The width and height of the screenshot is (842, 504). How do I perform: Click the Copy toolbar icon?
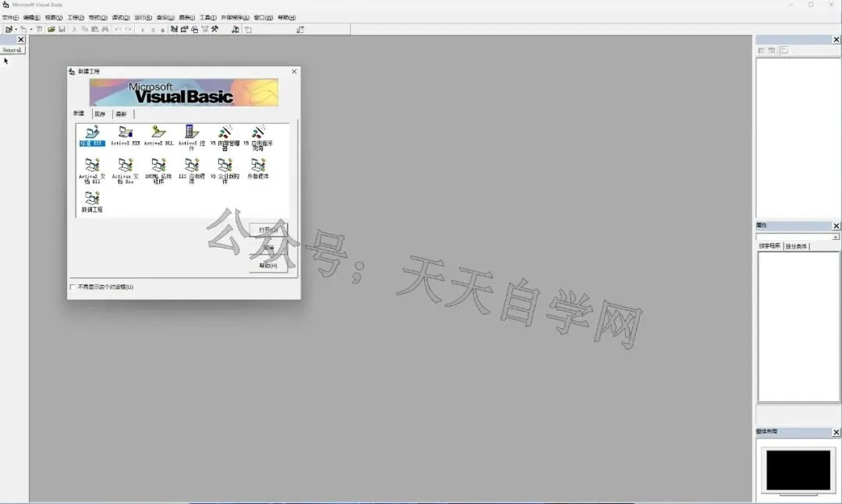pyautogui.click(x=84, y=30)
